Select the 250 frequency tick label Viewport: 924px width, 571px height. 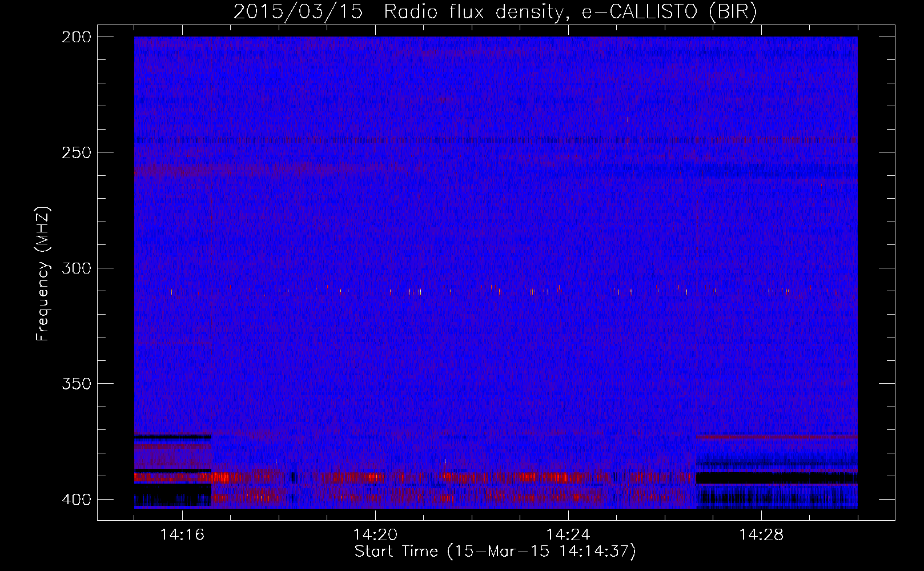(x=77, y=152)
